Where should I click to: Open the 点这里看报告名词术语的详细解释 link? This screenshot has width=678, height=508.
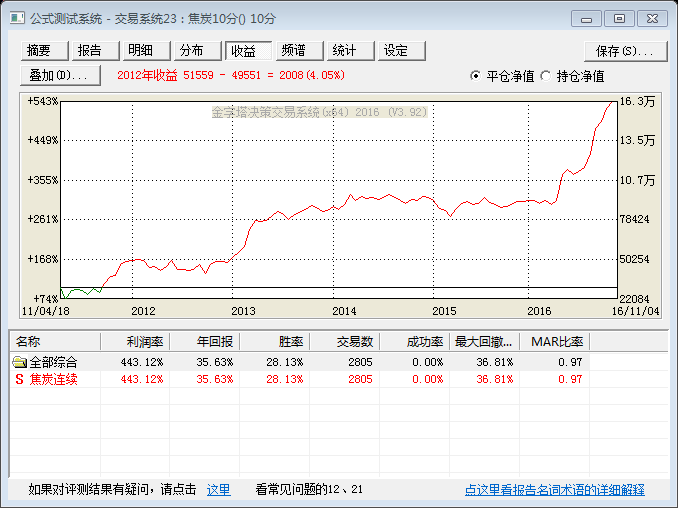(x=555, y=490)
